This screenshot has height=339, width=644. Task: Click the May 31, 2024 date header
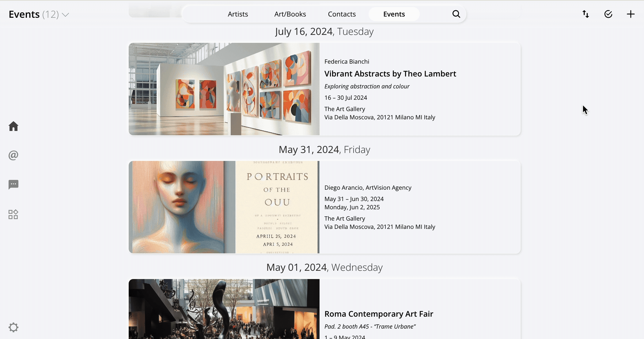coord(324,150)
